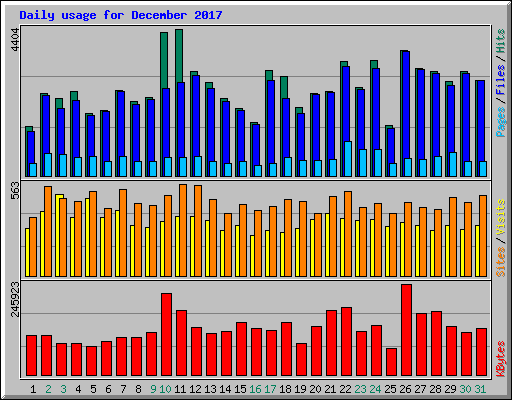Click day 8 on the x-axis
Image resolution: width=512 pixels, height=400 pixels.
(138, 389)
